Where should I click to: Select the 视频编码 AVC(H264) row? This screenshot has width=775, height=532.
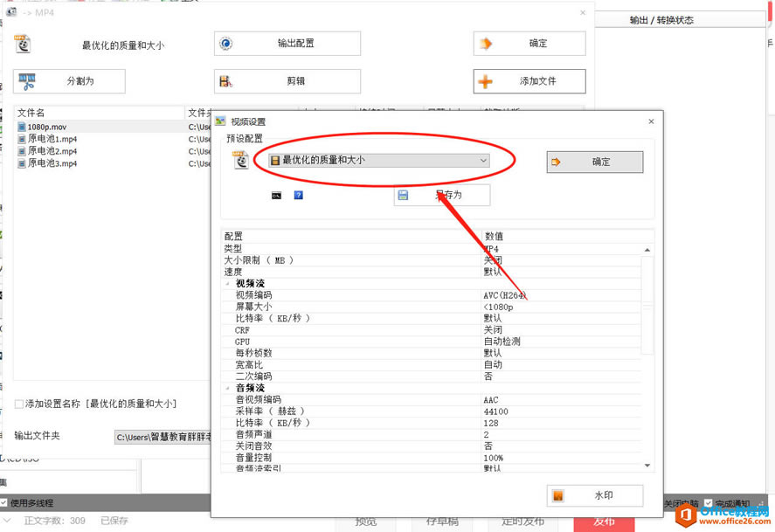click(x=432, y=295)
